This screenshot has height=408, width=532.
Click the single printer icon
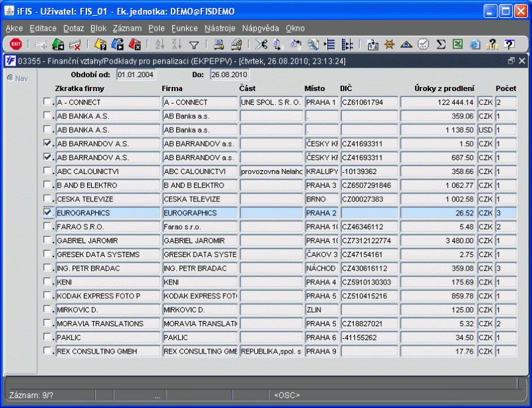click(219, 44)
